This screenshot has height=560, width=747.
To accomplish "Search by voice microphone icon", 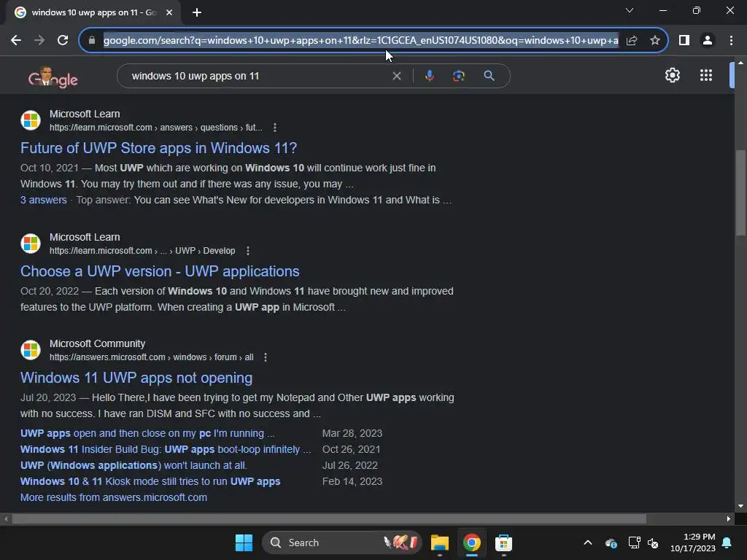I will click(x=429, y=76).
